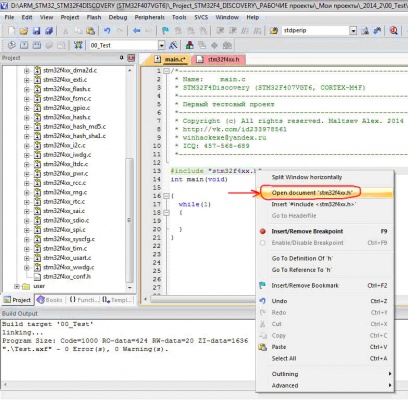
Task: Start debug session with magnifier icon
Action: [394, 31]
